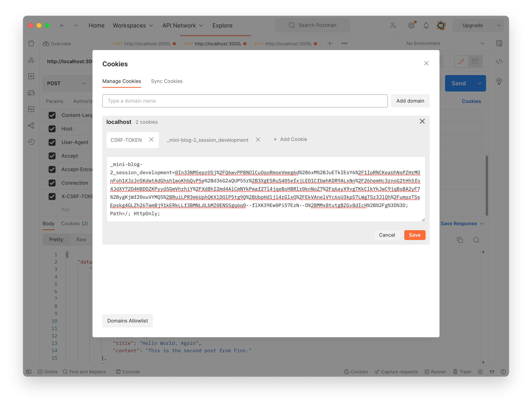Open the comments icon
532x407 pixels.
pos(475,62)
